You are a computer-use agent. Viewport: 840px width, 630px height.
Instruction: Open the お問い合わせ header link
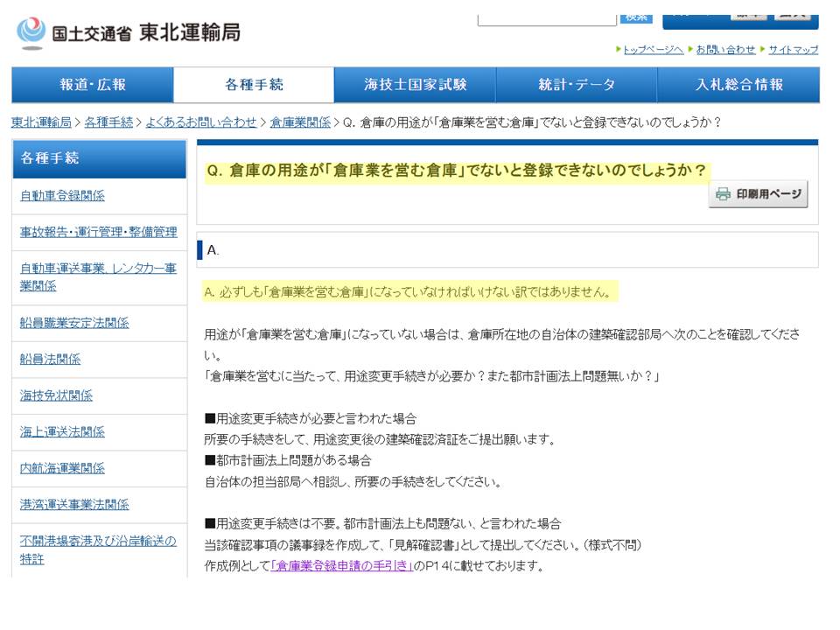tap(725, 50)
